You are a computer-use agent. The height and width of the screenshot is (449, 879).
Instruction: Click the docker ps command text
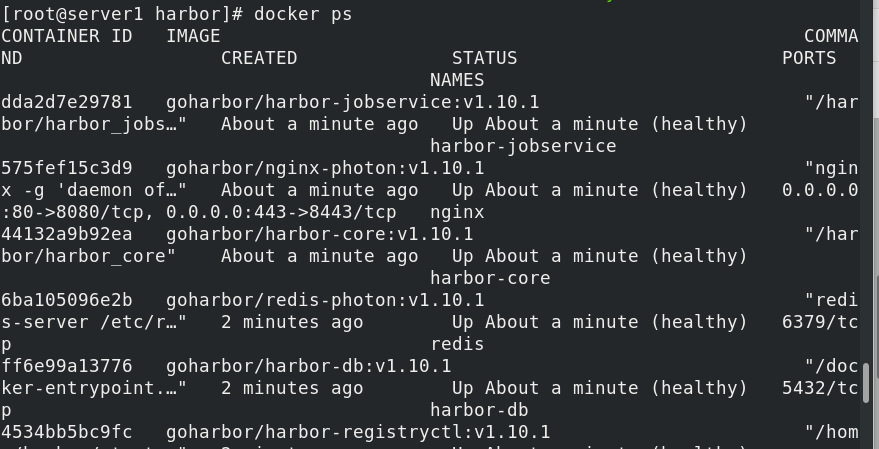[303, 14]
